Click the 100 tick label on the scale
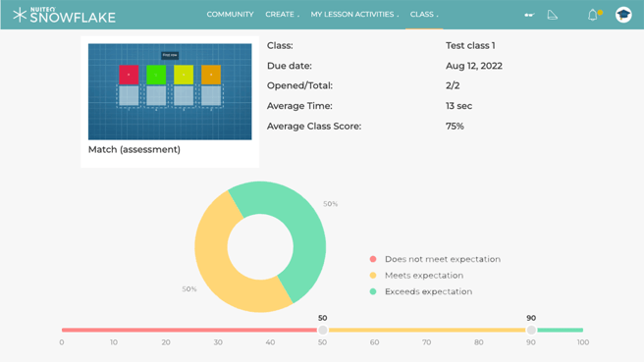 (x=583, y=342)
